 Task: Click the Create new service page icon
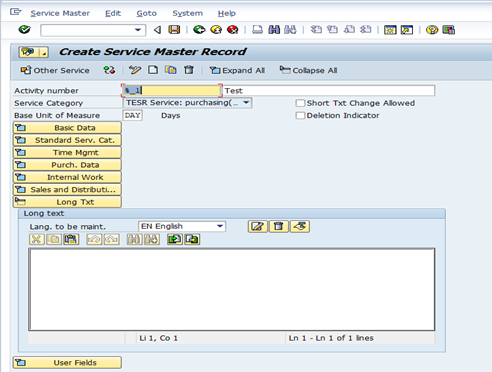pos(153,70)
